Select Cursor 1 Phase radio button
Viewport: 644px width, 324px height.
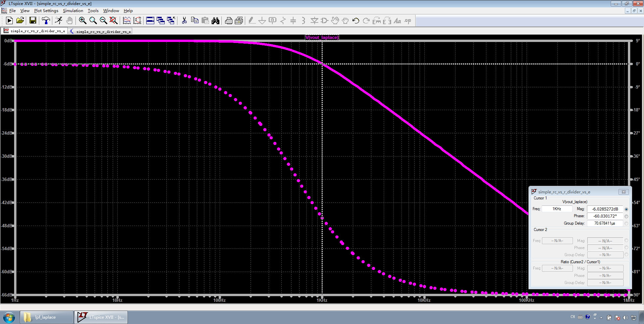(x=626, y=216)
